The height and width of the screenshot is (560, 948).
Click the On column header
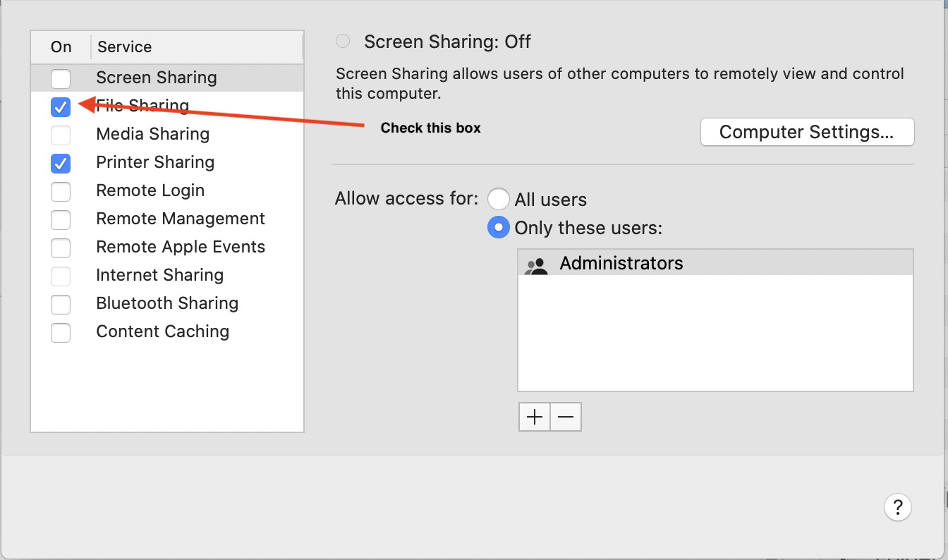click(x=61, y=47)
